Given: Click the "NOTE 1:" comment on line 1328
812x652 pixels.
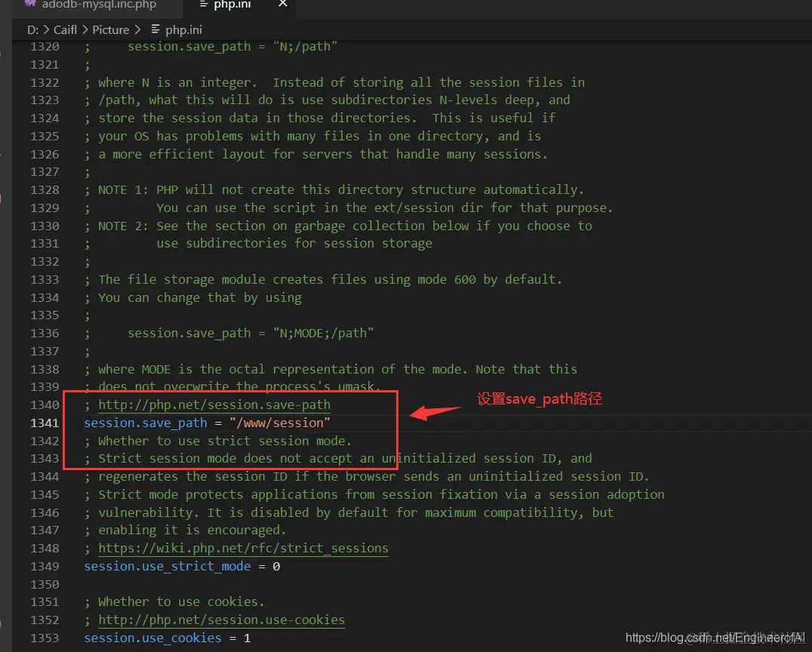Looking at the screenshot, I should 123,189.
